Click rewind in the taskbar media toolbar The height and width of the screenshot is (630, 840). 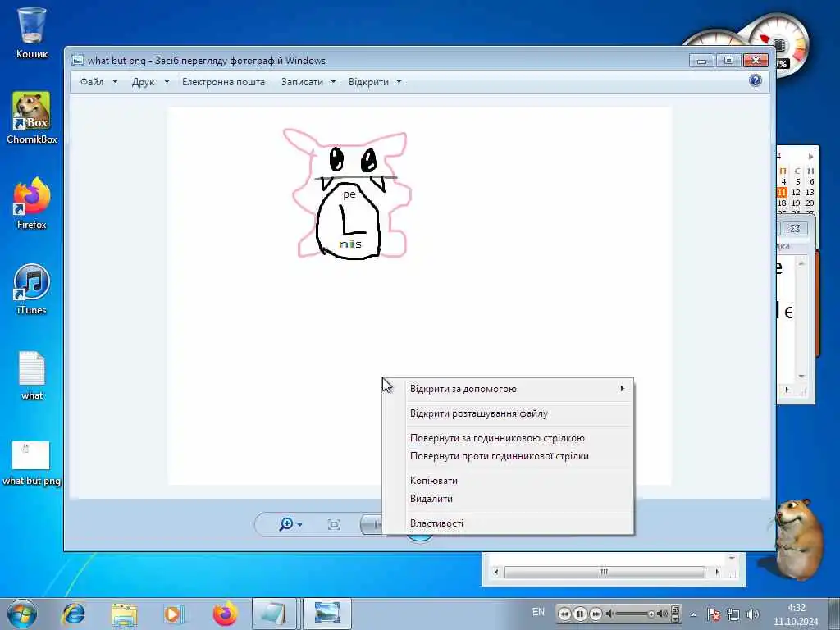564,614
